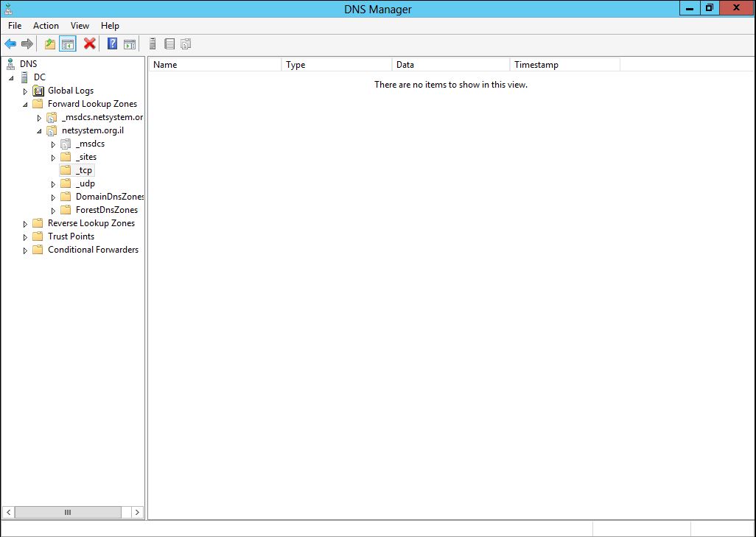Screen dimensions: 756x537
Task: Click the Global Logs icon
Action: pos(38,91)
